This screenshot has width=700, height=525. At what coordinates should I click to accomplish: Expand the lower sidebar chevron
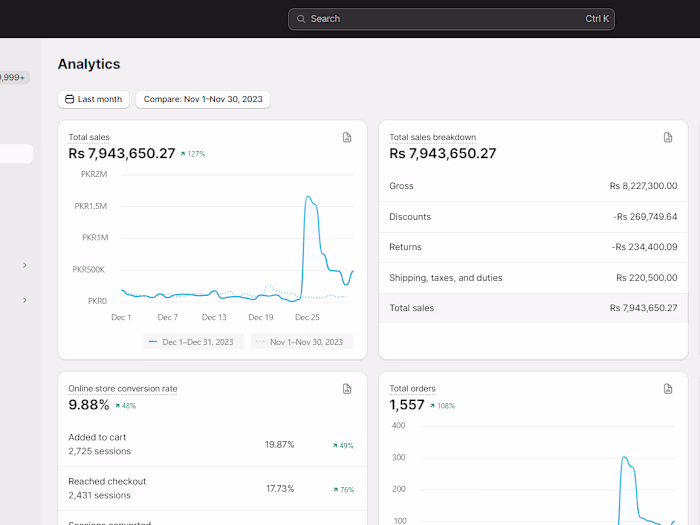click(25, 300)
